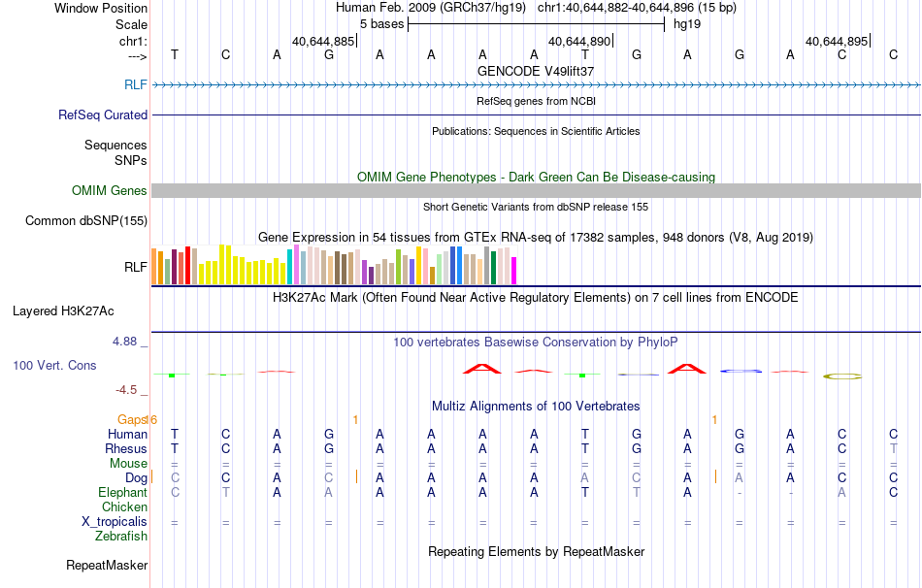
Task: Click the sequence direction arrow label --->
Action: pyautogui.click(x=137, y=57)
